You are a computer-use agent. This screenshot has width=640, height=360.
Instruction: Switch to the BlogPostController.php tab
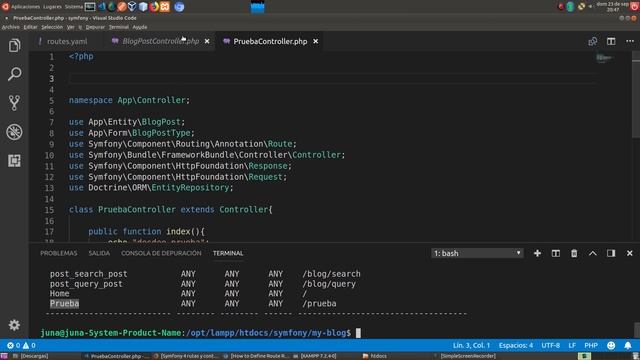coord(160,41)
